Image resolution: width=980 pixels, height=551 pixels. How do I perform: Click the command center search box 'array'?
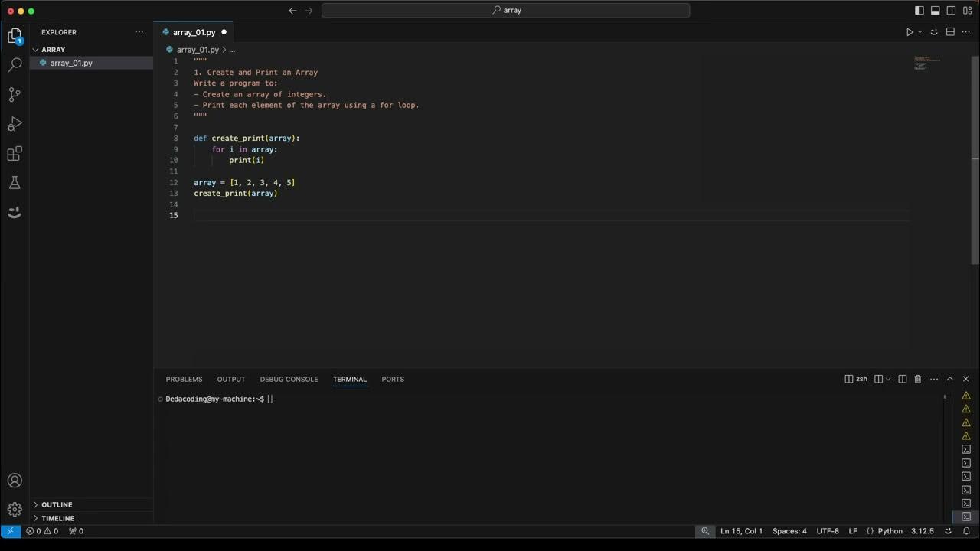[505, 11]
